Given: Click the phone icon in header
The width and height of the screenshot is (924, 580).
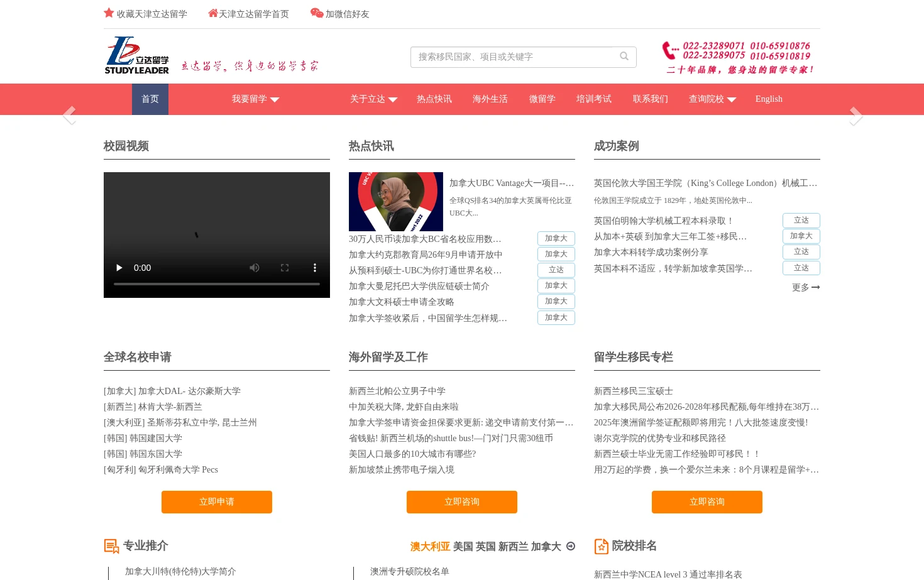Looking at the screenshot, I should (670, 50).
